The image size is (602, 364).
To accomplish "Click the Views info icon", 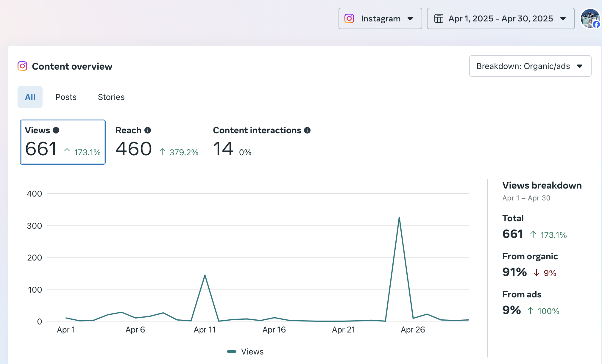I will [x=56, y=130].
